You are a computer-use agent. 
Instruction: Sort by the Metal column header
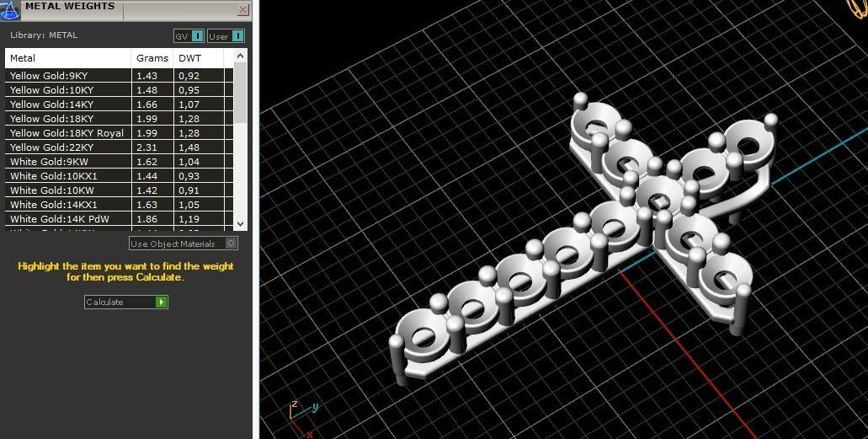[68, 57]
